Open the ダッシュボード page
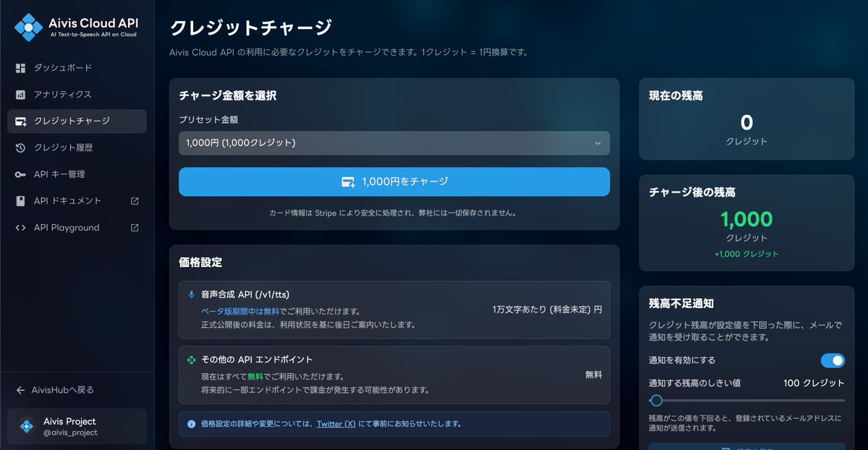This screenshot has height=450, width=868. point(77,68)
